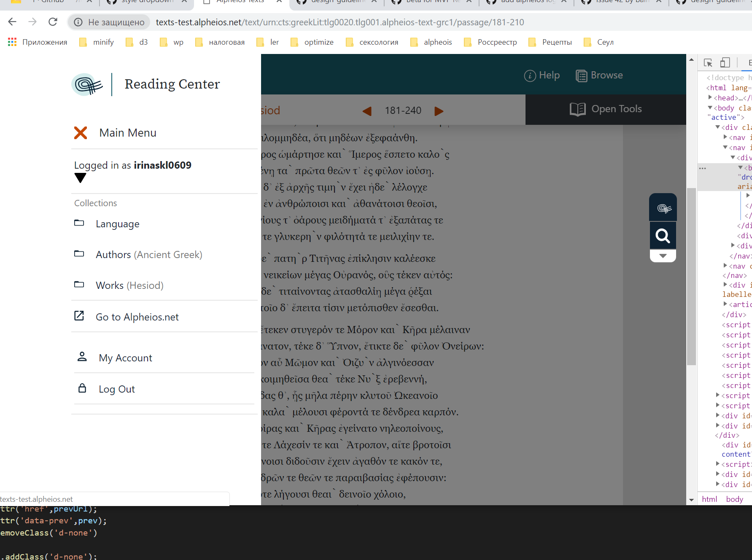The height and width of the screenshot is (560, 752).
Task: Click Log Out in the menu
Action: [x=116, y=388]
